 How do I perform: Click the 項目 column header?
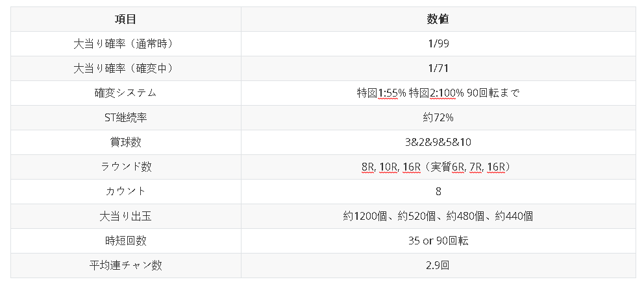125,19
